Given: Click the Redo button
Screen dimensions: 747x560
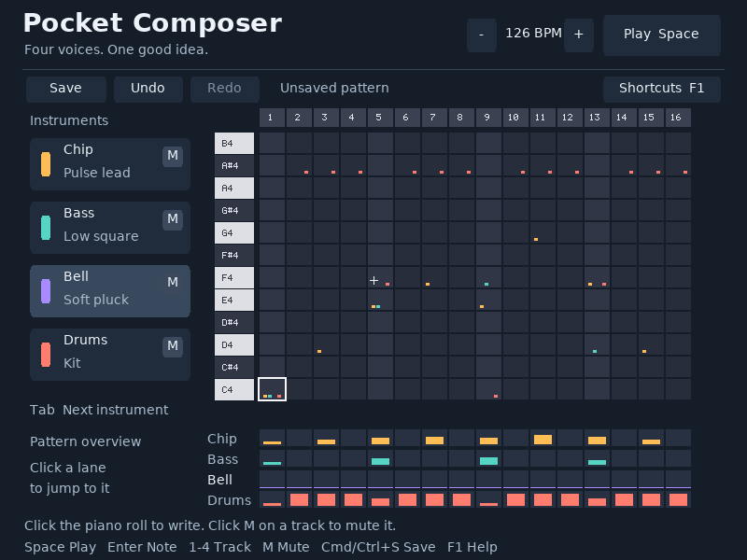Looking at the screenshot, I should 225,89.
